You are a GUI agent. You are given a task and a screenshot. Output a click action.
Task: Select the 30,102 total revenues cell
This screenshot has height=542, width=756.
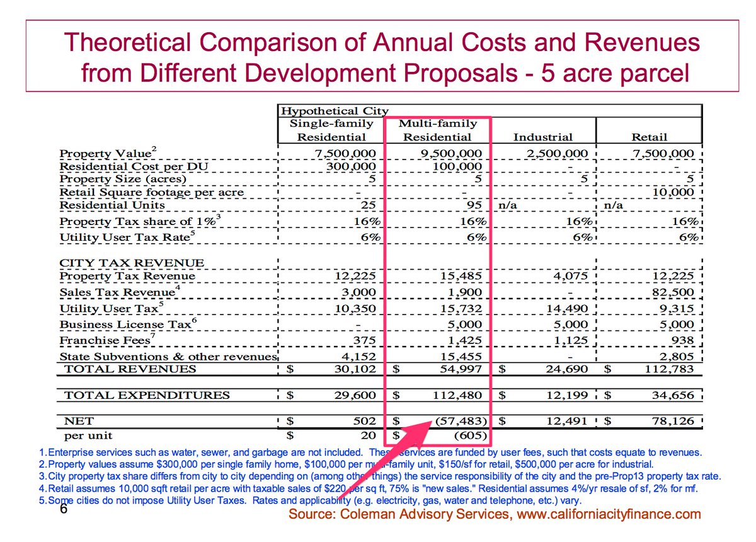[355, 369]
